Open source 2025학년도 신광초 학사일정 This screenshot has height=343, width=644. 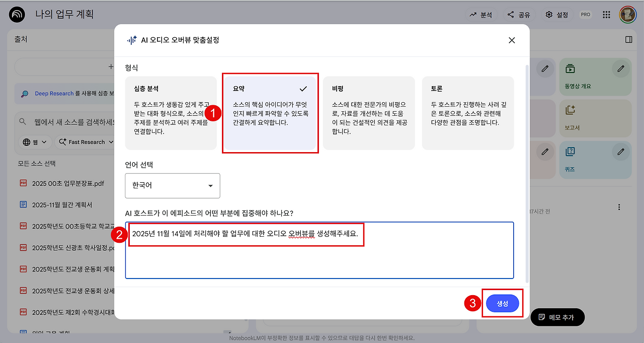click(x=73, y=247)
